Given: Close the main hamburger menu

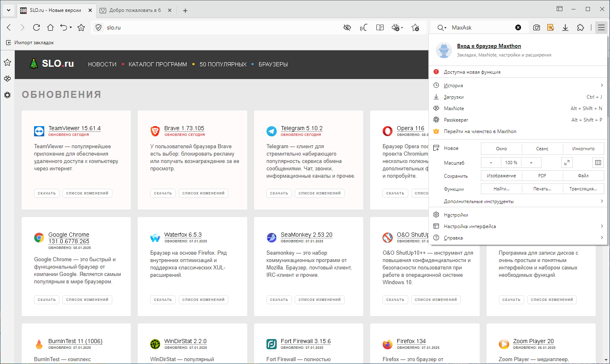Looking at the screenshot, I should (x=601, y=27).
